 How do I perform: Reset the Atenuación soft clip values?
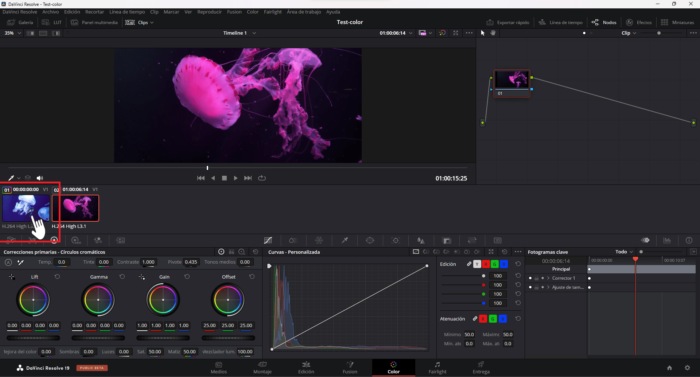[x=518, y=319]
